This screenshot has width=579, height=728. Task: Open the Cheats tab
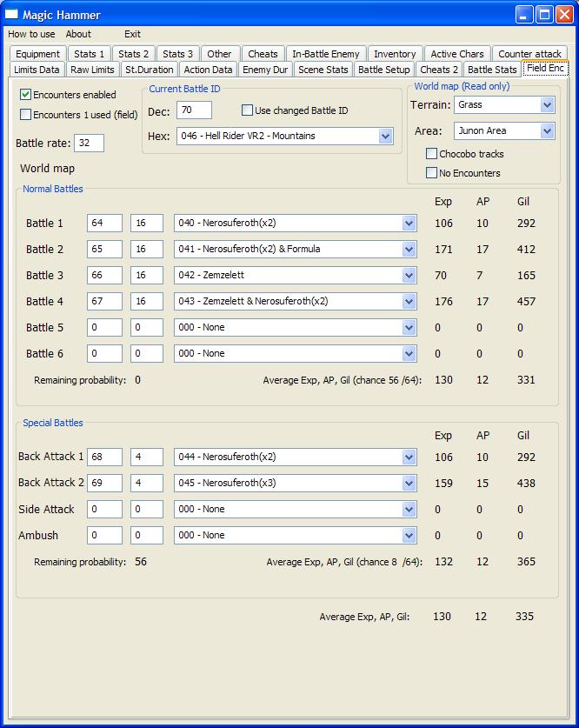coord(263,54)
